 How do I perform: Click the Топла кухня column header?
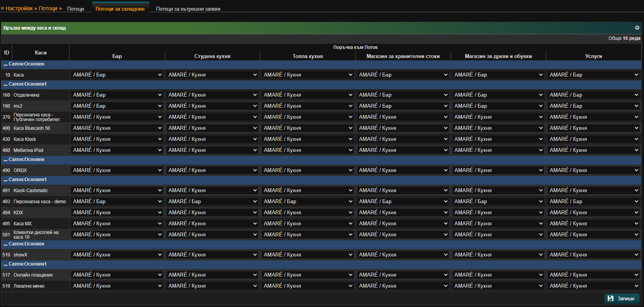tap(308, 56)
